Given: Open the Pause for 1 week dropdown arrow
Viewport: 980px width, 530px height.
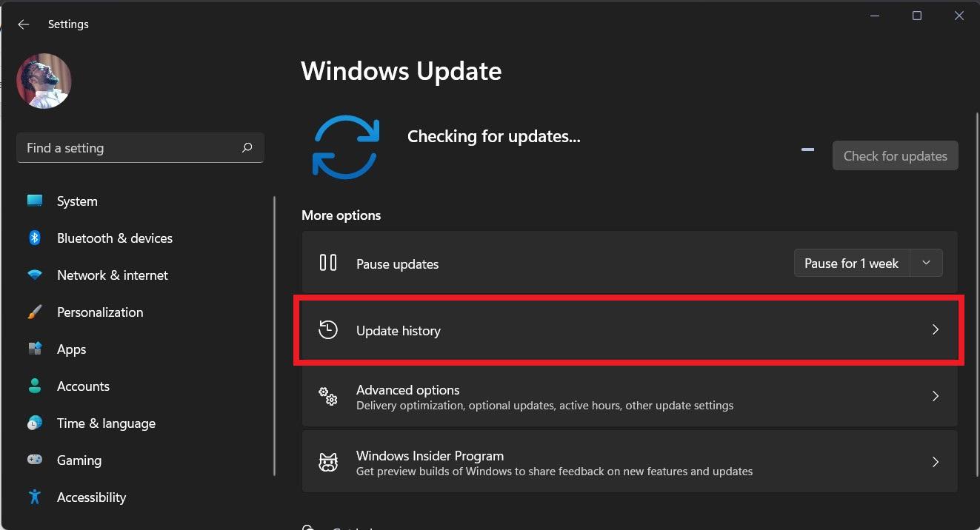Looking at the screenshot, I should [925, 263].
